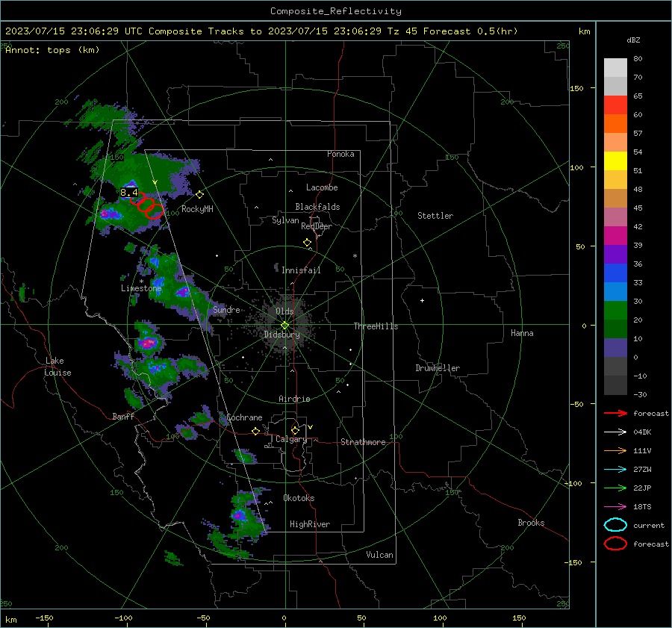Select the bright yellow 51-54 dBZ swatch
672x628 pixels.
[x=615, y=161]
